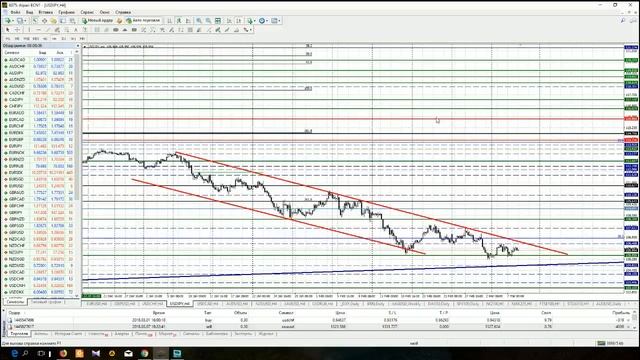Click the connection status indicator in status bar

coord(610,343)
